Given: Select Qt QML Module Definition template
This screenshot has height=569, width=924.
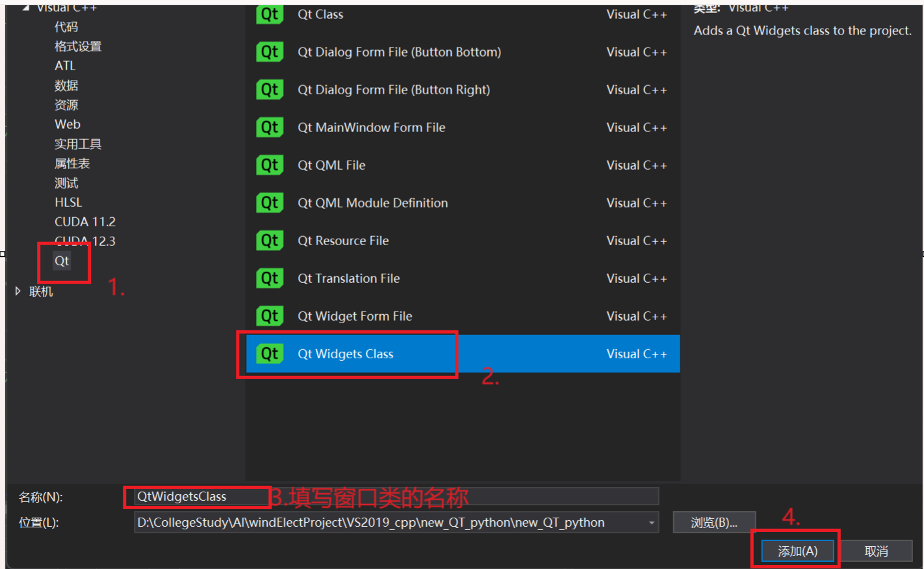Looking at the screenshot, I should coord(463,203).
